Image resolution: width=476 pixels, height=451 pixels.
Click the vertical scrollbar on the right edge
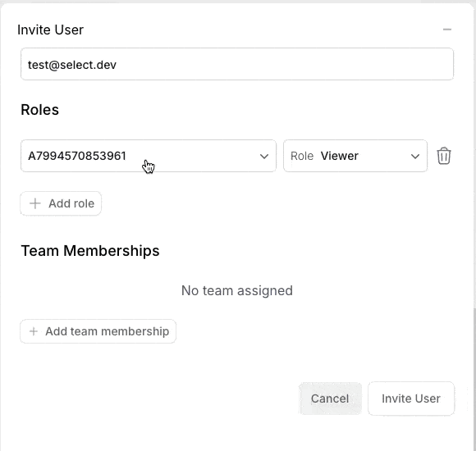474,379
